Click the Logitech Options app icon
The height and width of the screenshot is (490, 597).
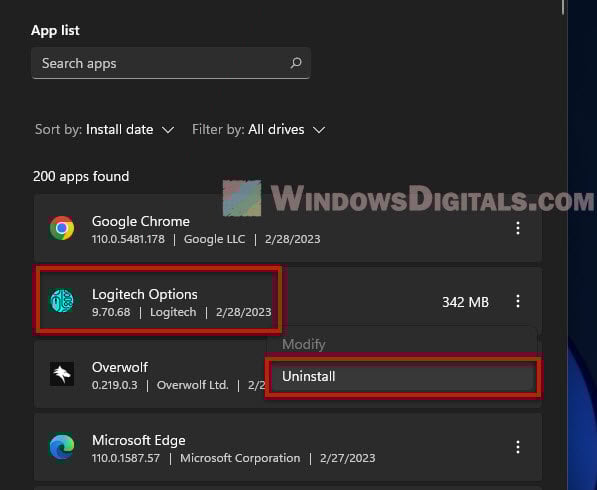(x=62, y=301)
